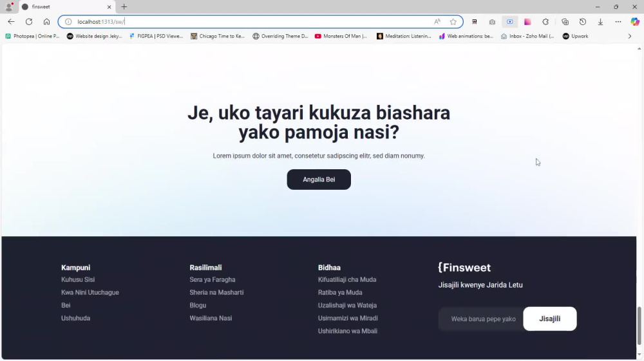The image size is (644, 361).
Task: Click the Kampuni footer heading
Action: pos(75,268)
